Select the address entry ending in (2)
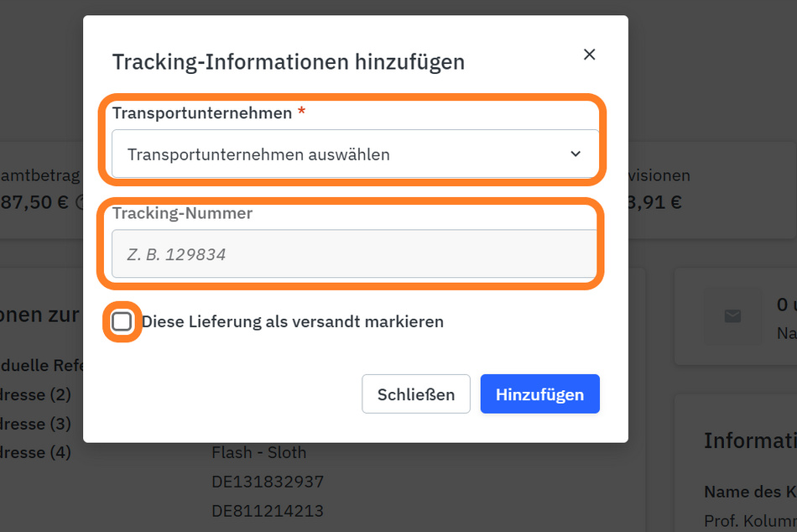The image size is (797, 532). point(35,394)
